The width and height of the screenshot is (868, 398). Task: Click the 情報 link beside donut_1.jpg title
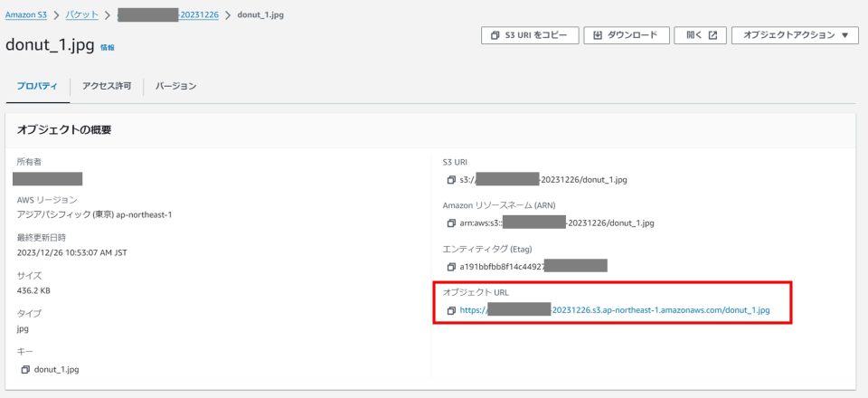click(107, 47)
